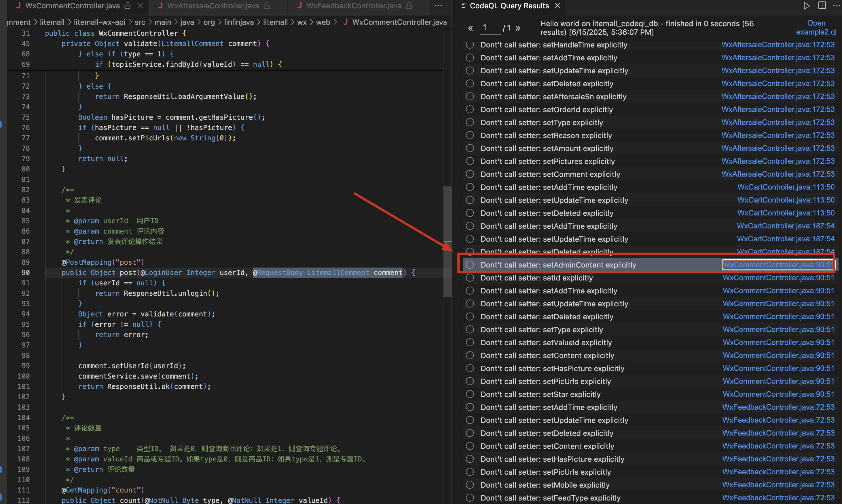Viewport: 842px width, 504px height.
Task: Click linlinjava breadcrumb segment
Action: click(239, 22)
